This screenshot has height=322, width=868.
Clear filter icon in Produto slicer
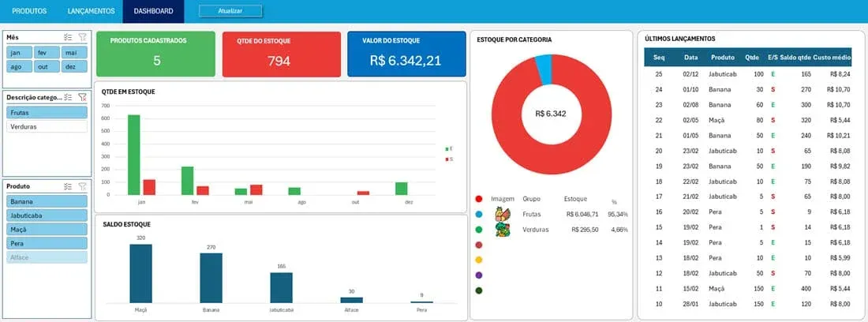coord(82,186)
